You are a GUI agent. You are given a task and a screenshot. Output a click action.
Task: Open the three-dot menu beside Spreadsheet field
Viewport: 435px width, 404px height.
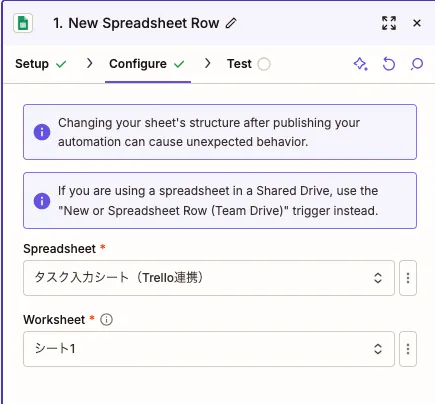point(408,278)
